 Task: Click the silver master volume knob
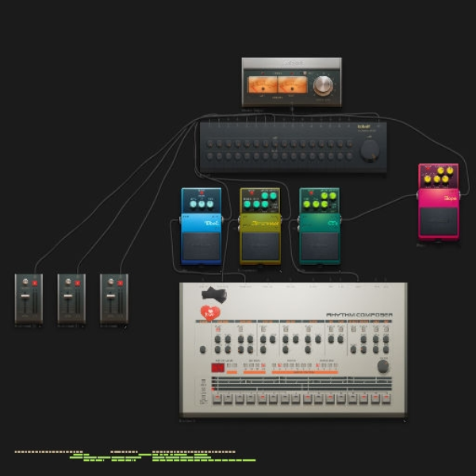(x=323, y=86)
